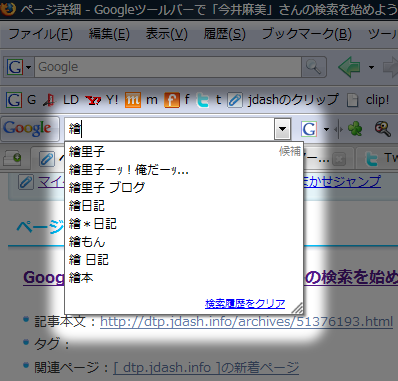Screen dimensions: 398x381
Task: Select suggestion 繪里子 ブログ
Action: [184, 188]
